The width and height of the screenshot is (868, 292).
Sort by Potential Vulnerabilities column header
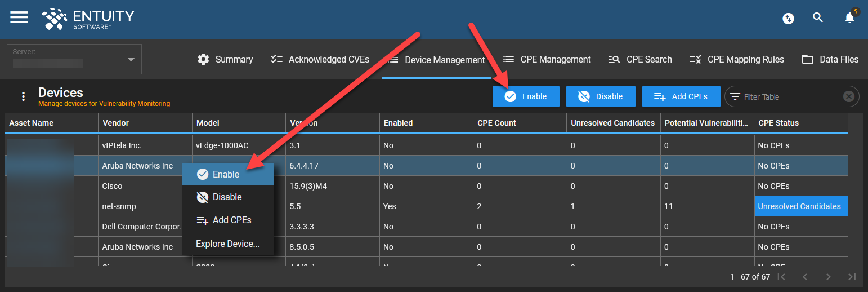point(706,123)
